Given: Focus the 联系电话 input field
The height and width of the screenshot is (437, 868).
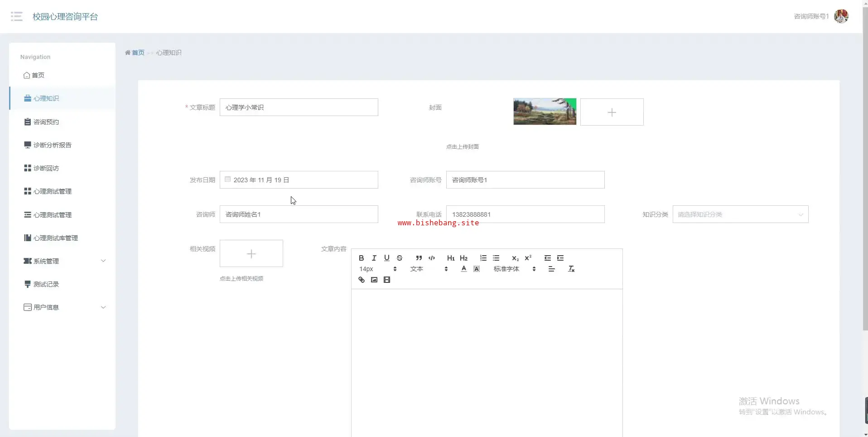Looking at the screenshot, I should [x=526, y=214].
